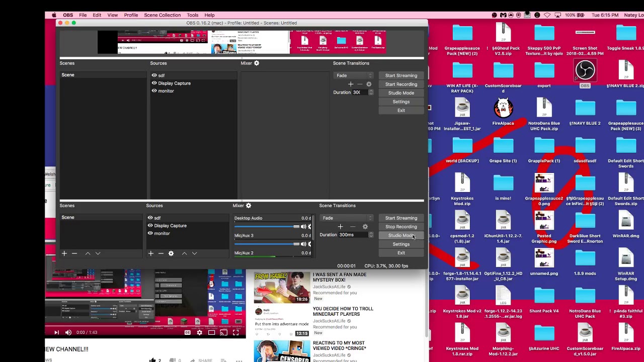Click the Wi-Fi icon in the menu bar

(x=547, y=15)
